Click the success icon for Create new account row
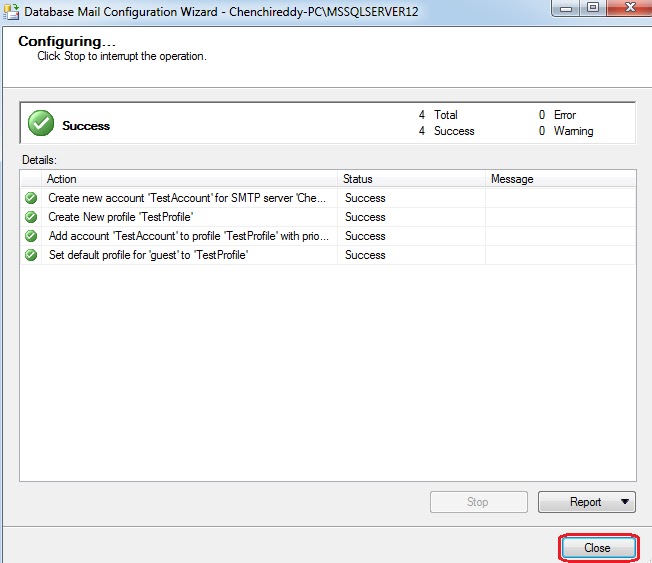Viewport: 652px width, 563px height. point(31,198)
